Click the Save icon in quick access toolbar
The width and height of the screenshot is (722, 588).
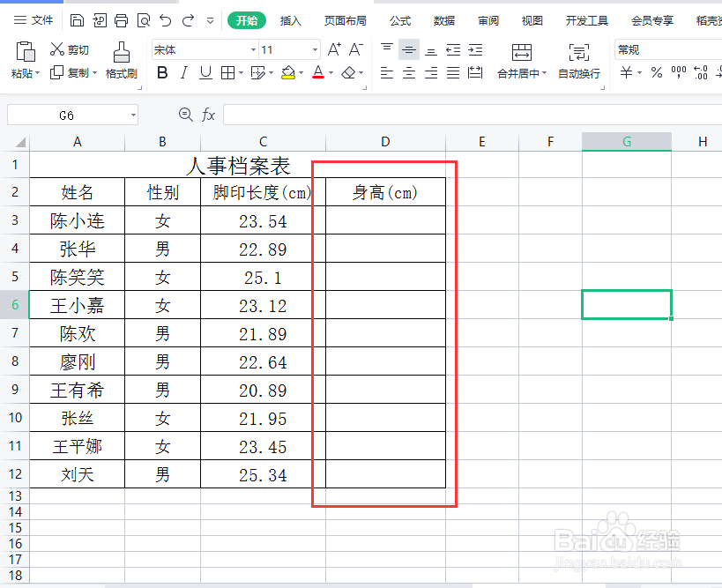(77, 20)
